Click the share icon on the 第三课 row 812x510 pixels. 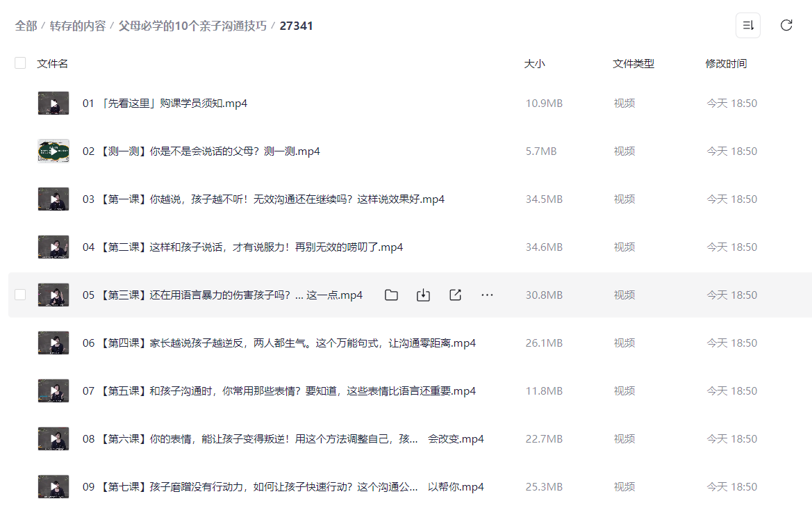click(x=455, y=295)
